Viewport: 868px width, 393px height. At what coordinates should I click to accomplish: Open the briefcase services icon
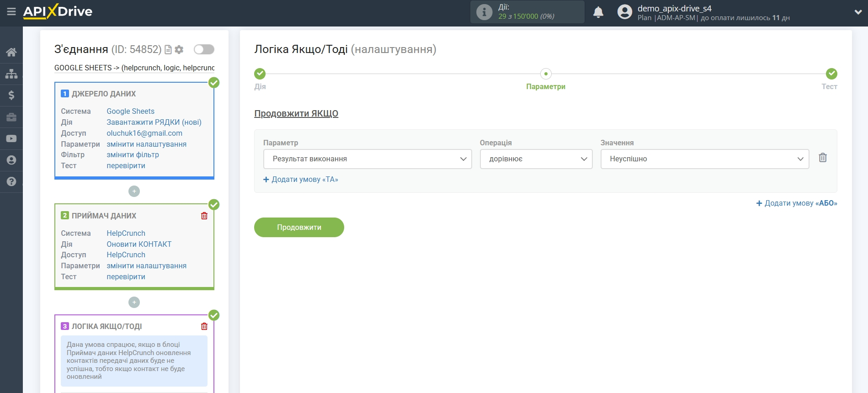(11, 117)
